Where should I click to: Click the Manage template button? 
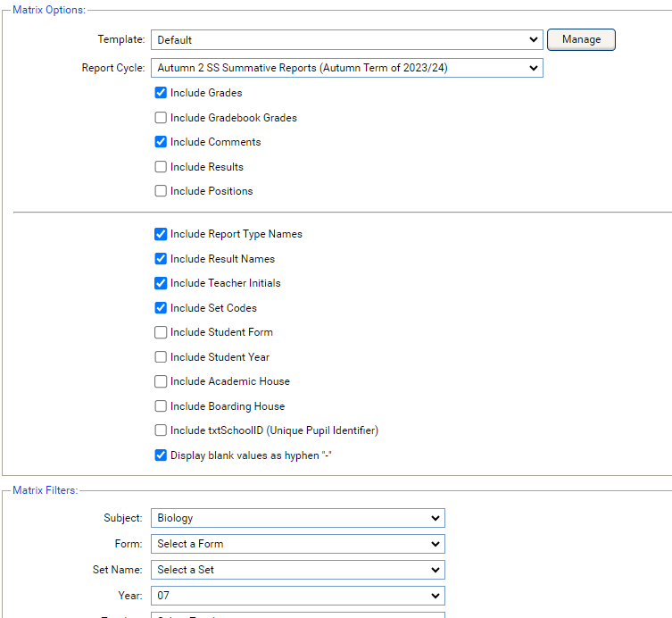581,39
